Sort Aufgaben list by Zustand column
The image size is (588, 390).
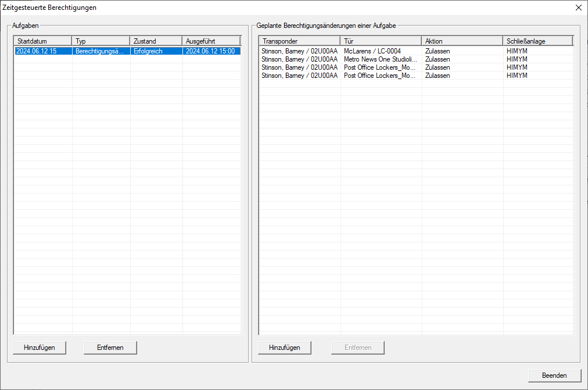(156, 41)
